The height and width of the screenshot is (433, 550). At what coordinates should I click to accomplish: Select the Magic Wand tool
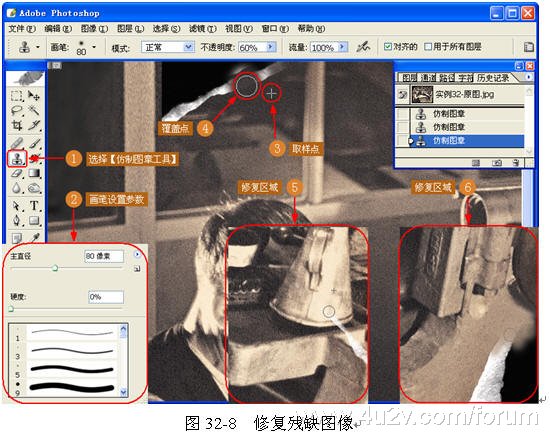tap(34, 111)
